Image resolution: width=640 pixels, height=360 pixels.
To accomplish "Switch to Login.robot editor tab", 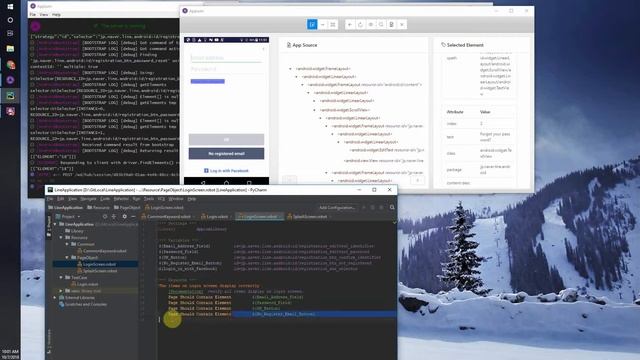I will click(217, 216).
